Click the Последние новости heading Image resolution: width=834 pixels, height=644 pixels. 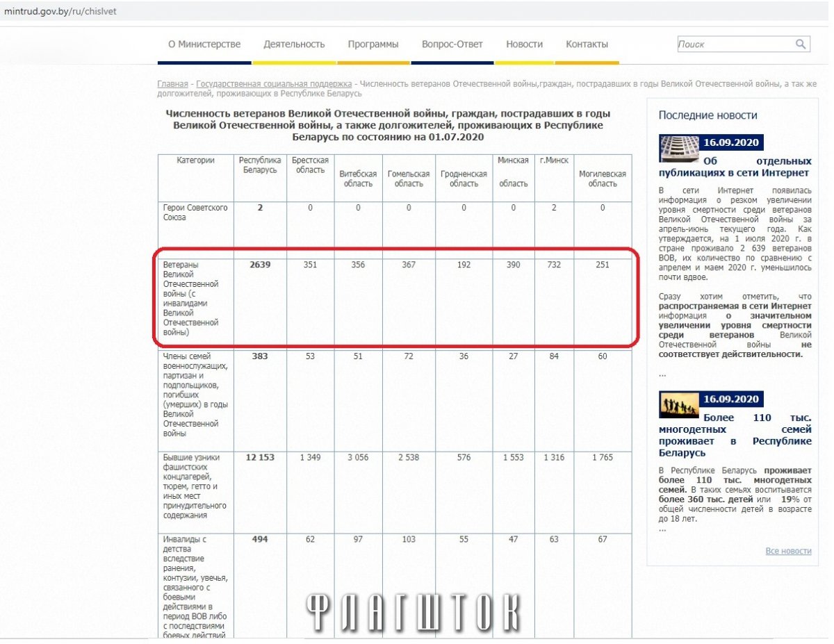tap(708, 115)
